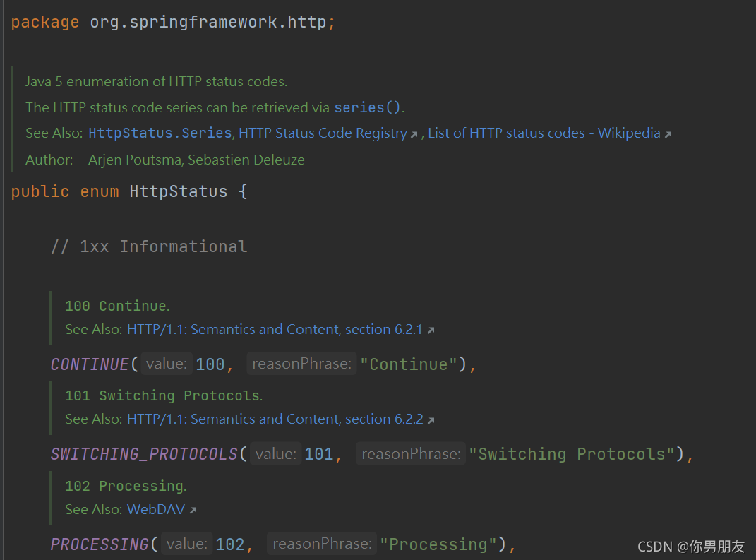Click external arrow icon after Code Registry
Image resolution: width=756 pixels, height=560 pixels.
pos(414,135)
